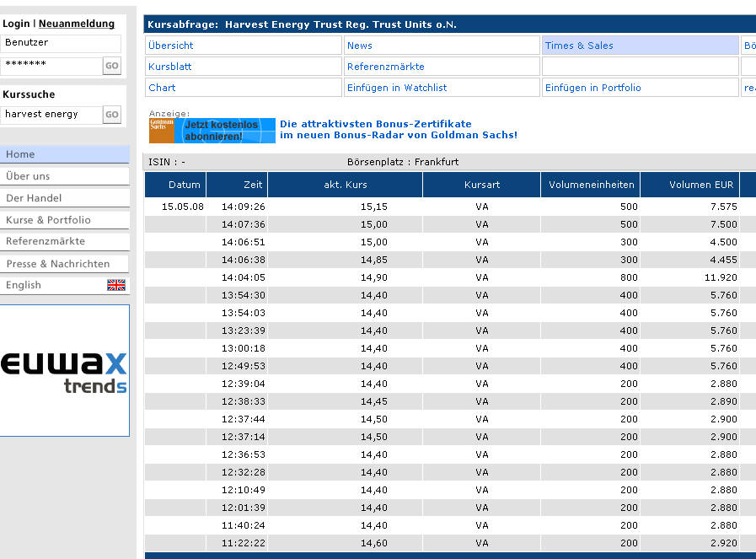Viewport: 756px width, 559px height.
Task: Open the Übersicht tab
Action: click(x=244, y=46)
